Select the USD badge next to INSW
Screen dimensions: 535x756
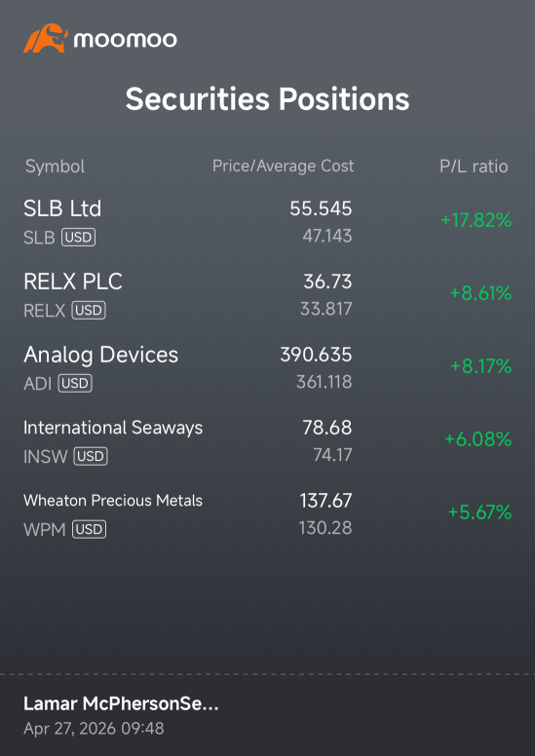[91, 456]
